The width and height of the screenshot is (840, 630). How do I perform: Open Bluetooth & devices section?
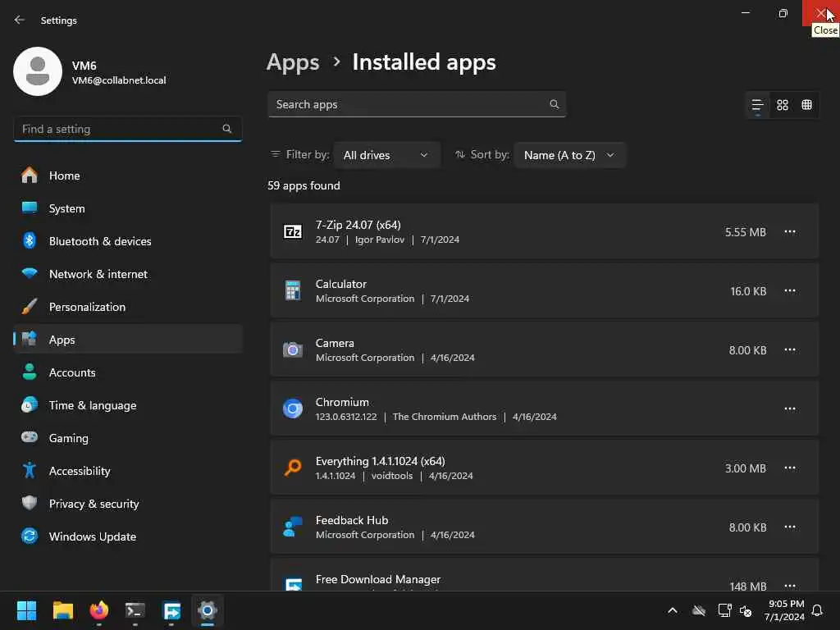(99, 241)
